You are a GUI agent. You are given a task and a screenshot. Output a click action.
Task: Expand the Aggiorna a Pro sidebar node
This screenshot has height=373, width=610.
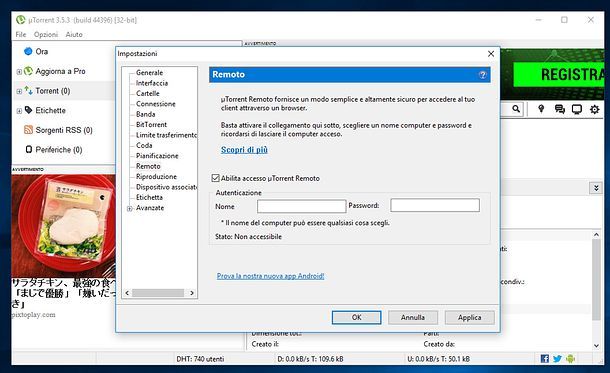(19, 72)
